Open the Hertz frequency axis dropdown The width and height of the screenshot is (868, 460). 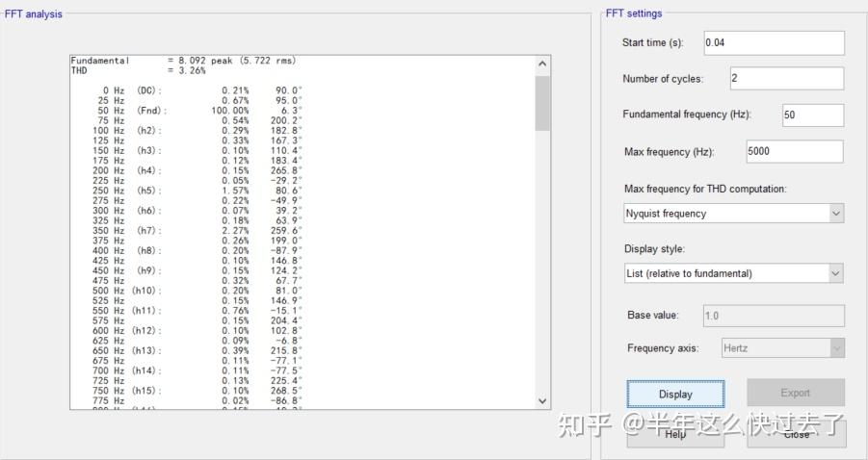click(783, 348)
